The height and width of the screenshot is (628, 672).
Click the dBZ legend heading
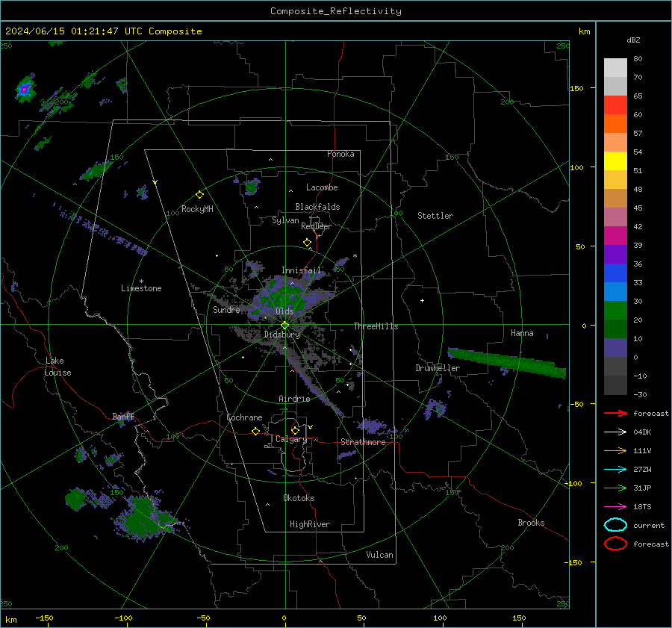click(633, 40)
